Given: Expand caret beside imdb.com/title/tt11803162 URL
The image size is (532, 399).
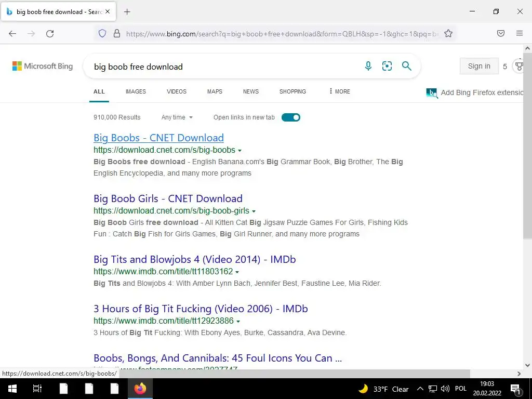Looking at the screenshot, I should (237, 272).
